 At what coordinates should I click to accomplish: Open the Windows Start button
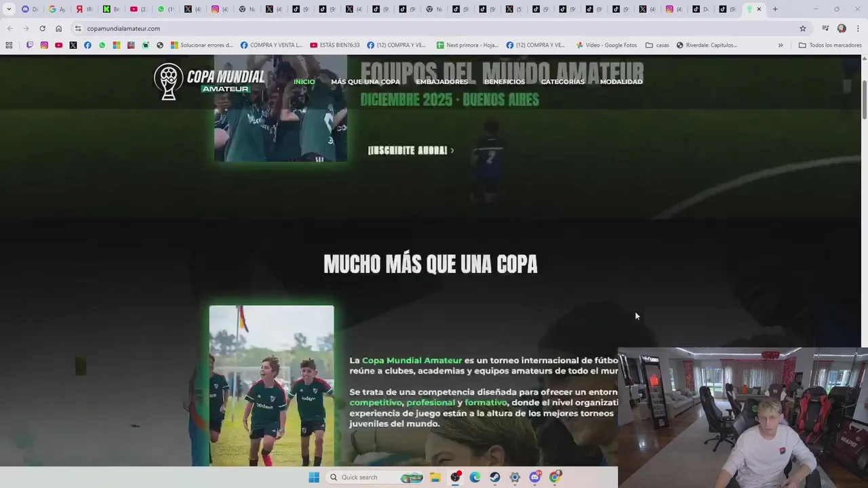point(314,477)
